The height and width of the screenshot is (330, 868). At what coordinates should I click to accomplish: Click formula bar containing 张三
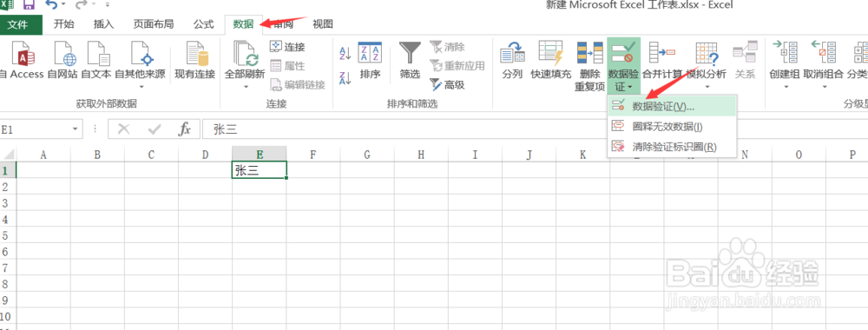point(535,129)
